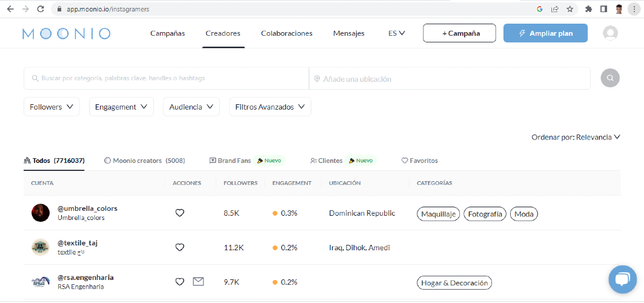Screen dimensions: 644x303
Task: Click the category and keyword search field
Action: 167,78
